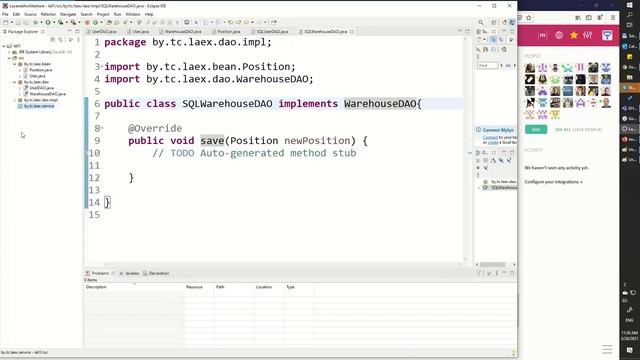Maximize the Package Explorer view
This screenshot has width=640, height=360.
coord(77,31)
